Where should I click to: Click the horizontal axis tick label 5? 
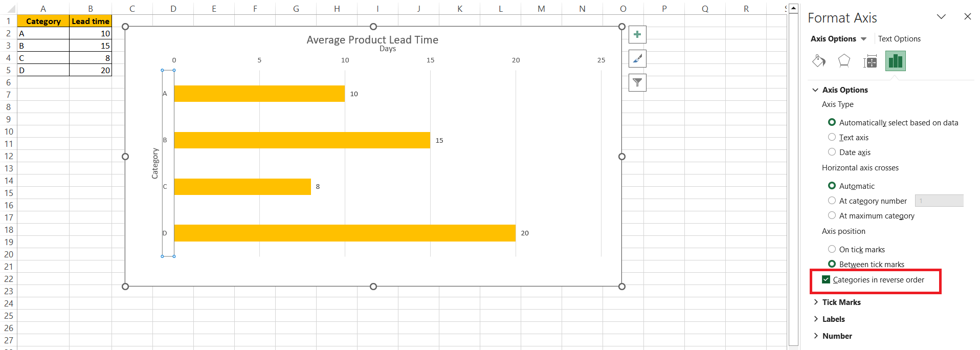pos(259,60)
